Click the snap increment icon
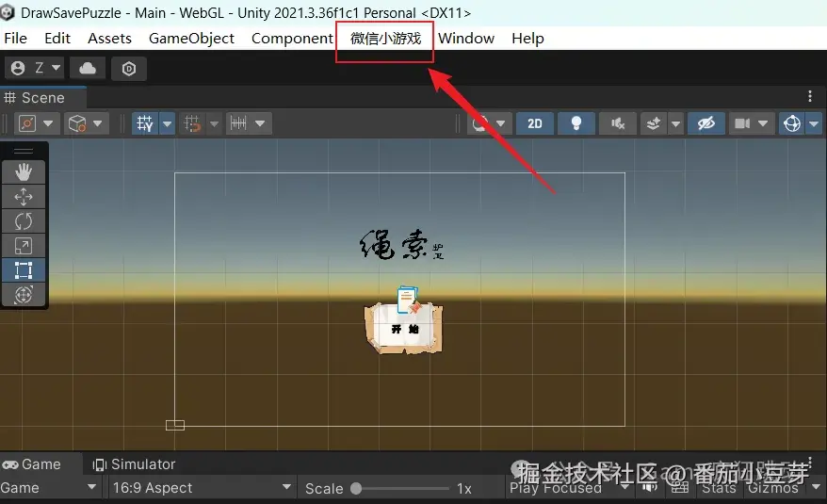Image resolution: width=827 pixels, height=504 pixels. [238, 123]
